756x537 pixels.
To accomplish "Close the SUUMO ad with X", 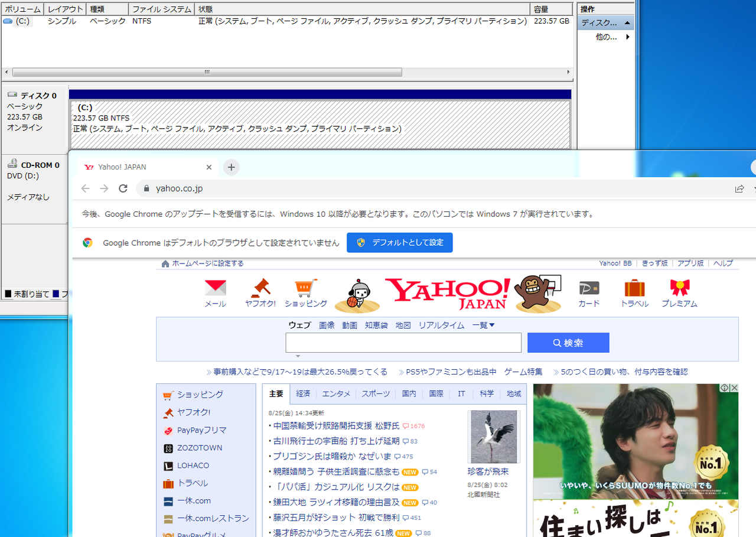I will [734, 388].
